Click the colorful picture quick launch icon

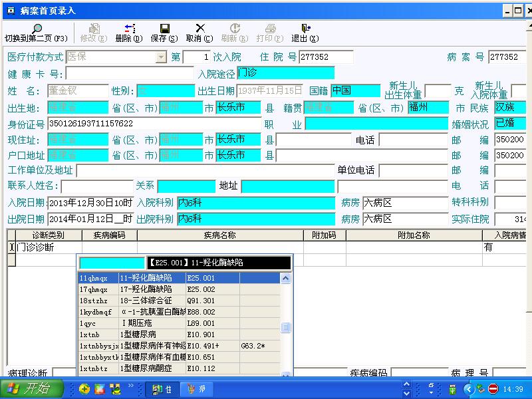[100, 389]
